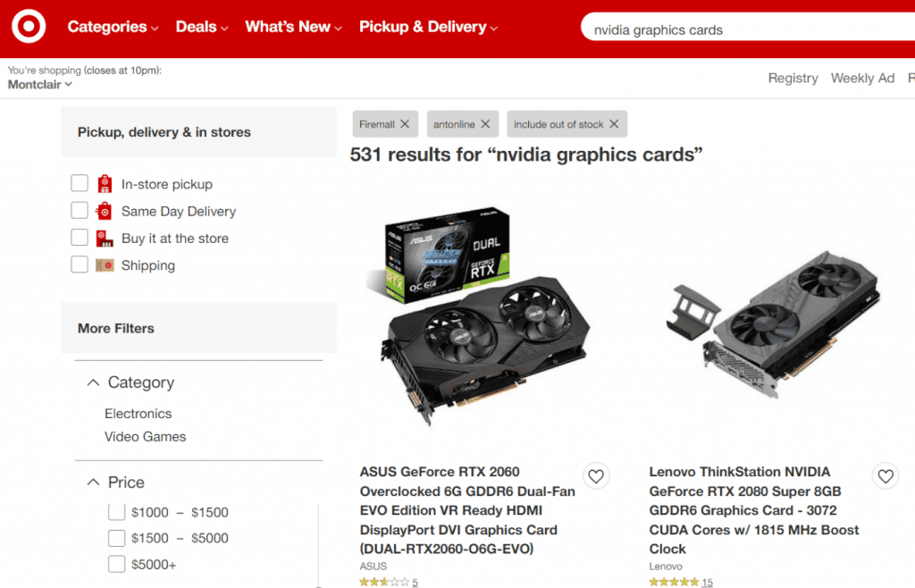Open the Registry link

coord(793,78)
